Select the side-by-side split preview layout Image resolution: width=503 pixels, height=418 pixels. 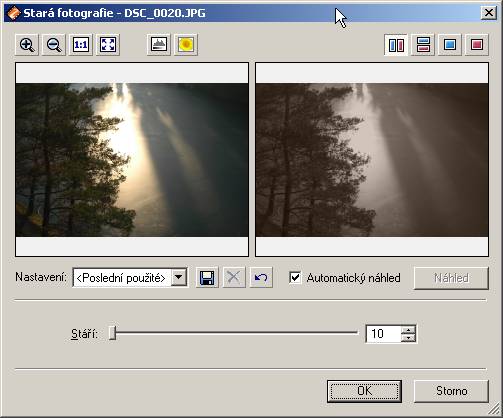(x=396, y=45)
